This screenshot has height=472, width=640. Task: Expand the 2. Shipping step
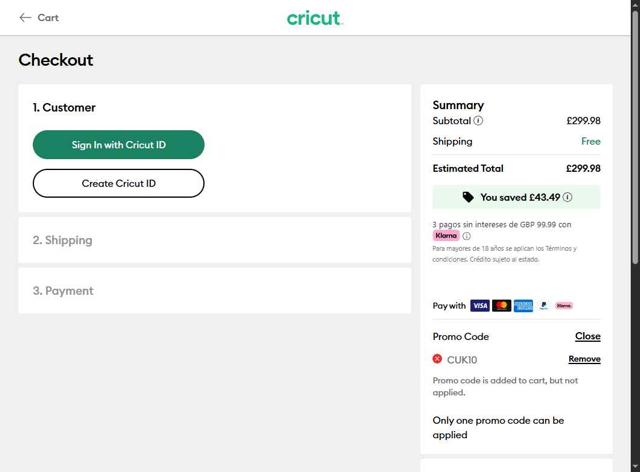click(62, 240)
